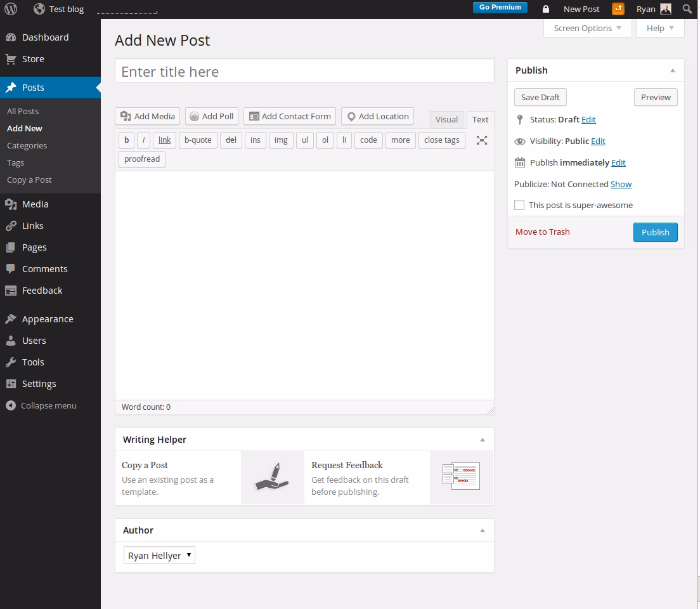This screenshot has width=700, height=609.
Task: Click the Copy a Post pen icon
Action: 272,478
